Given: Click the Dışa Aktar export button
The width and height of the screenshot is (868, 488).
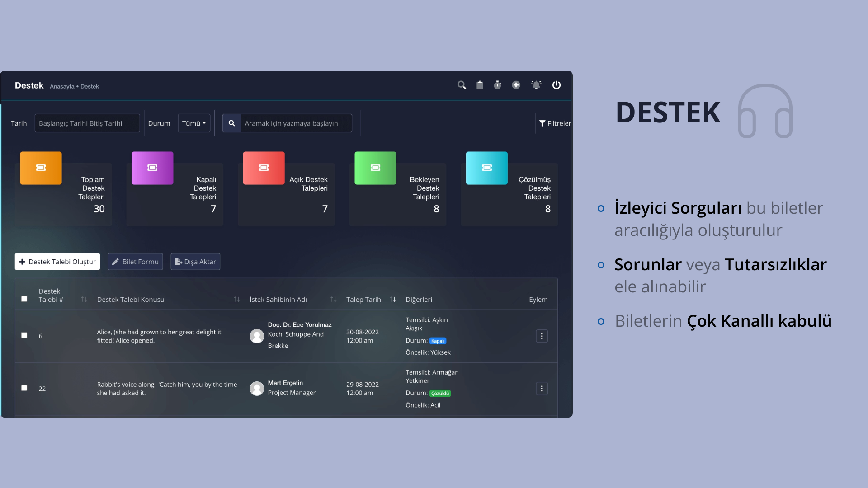Looking at the screenshot, I should click(195, 262).
